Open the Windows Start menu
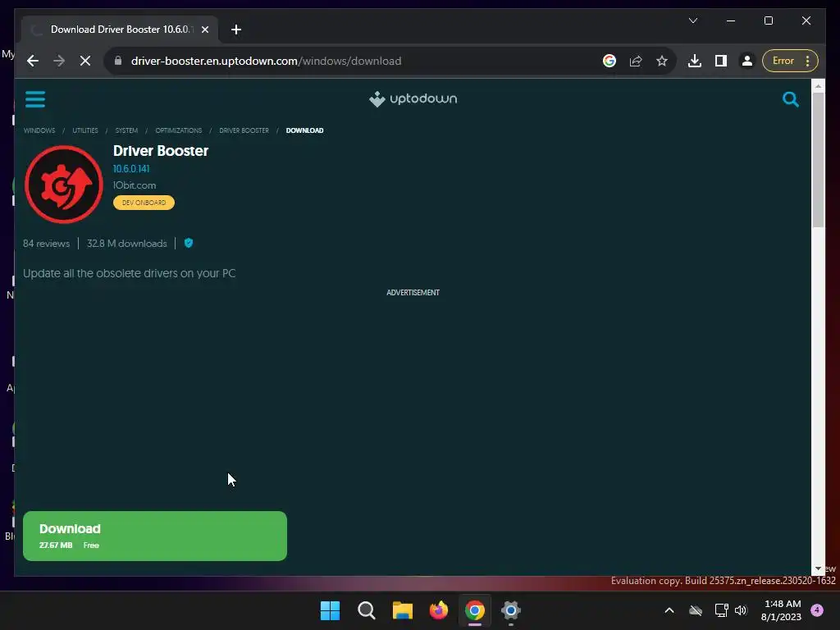840x630 pixels. click(x=330, y=610)
